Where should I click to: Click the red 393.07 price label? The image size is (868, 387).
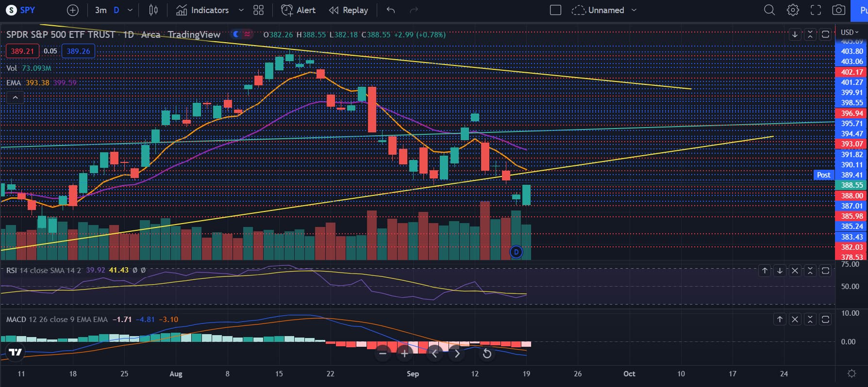pos(852,144)
